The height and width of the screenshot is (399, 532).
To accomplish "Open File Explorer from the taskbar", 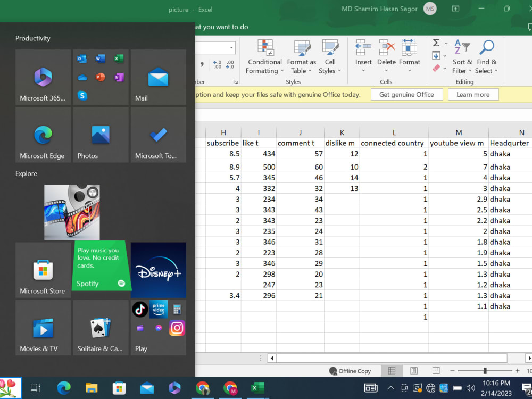I will [92, 387].
